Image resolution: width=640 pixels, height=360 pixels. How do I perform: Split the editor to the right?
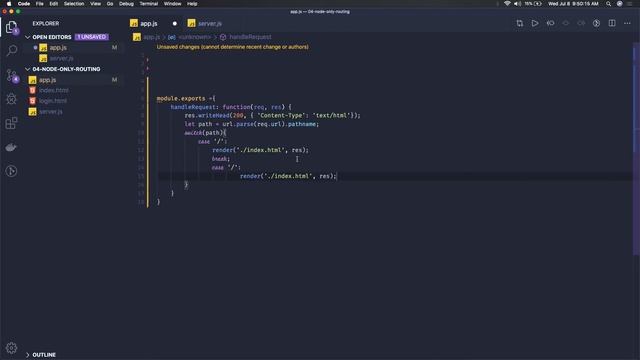pyautogui.click(x=612, y=23)
